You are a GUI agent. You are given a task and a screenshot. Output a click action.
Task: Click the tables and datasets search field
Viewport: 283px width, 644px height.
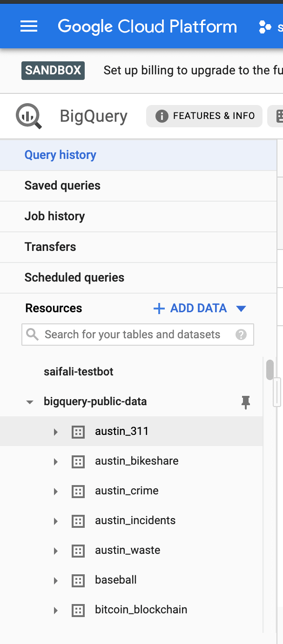138,335
